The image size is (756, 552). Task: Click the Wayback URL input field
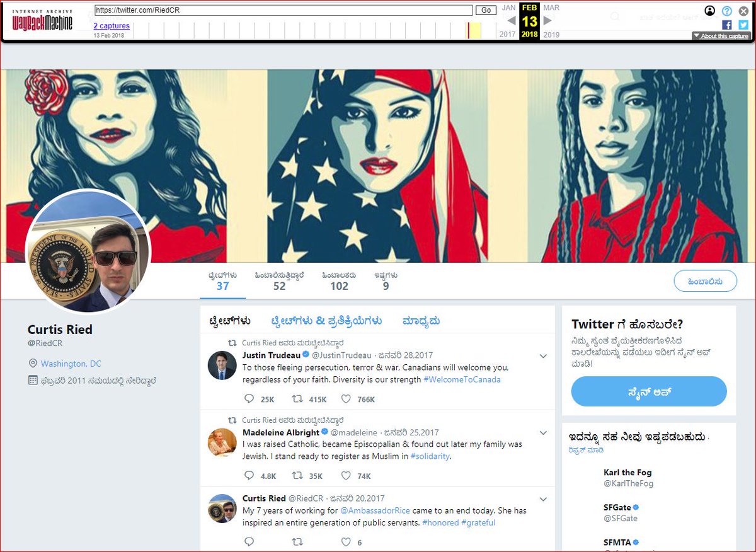(283, 10)
